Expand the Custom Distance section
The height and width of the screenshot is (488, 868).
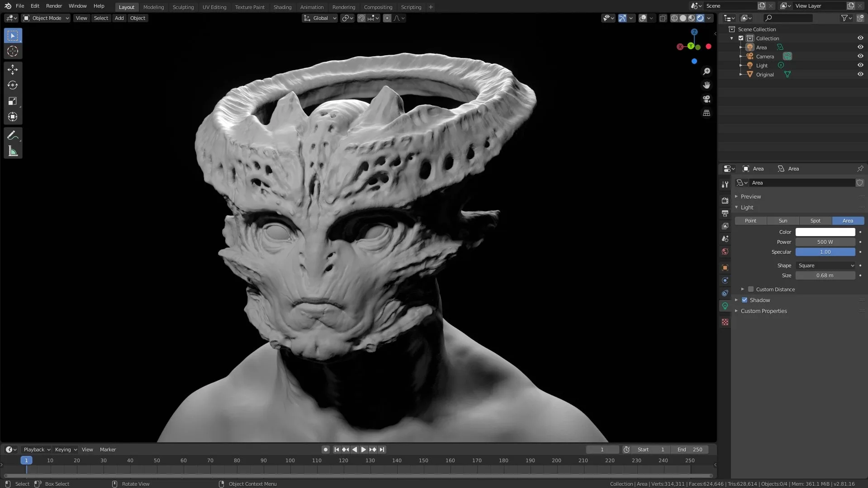742,289
